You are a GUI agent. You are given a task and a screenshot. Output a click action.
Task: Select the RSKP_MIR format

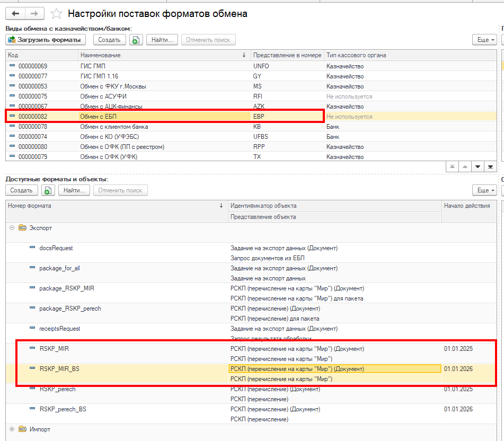(x=251, y=354)
